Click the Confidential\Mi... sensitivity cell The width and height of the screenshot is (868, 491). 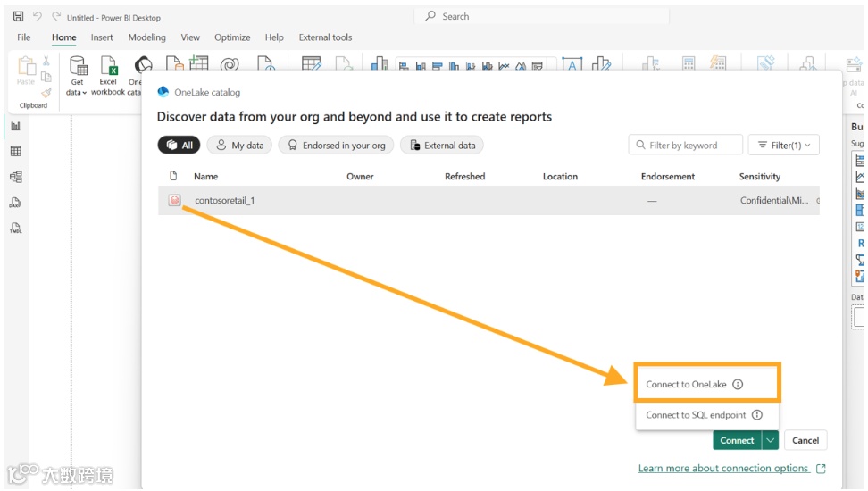(774, 200)
